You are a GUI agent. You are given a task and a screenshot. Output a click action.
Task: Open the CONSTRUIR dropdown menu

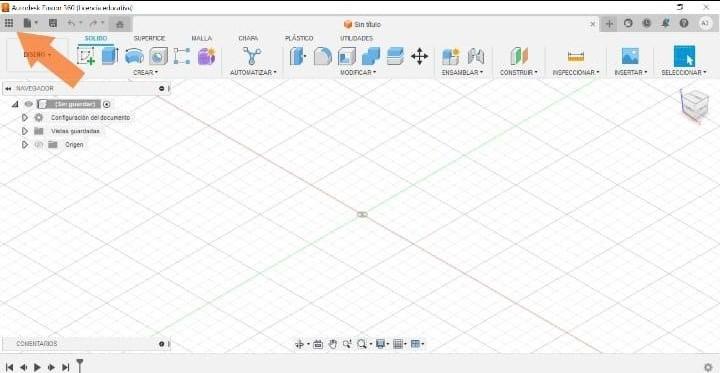click(x=518, y=73)
